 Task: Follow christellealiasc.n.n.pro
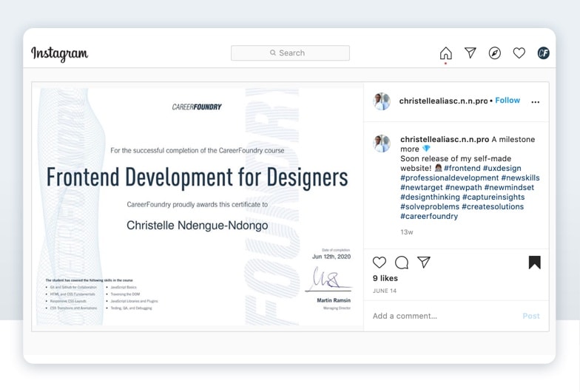507,101
